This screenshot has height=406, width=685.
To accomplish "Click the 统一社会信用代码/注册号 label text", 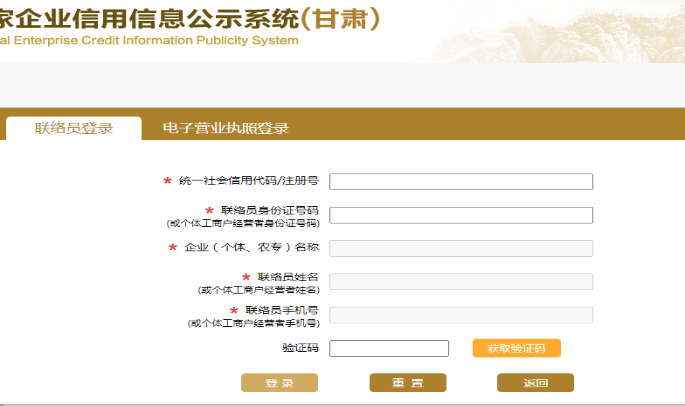I will (248, 181).
